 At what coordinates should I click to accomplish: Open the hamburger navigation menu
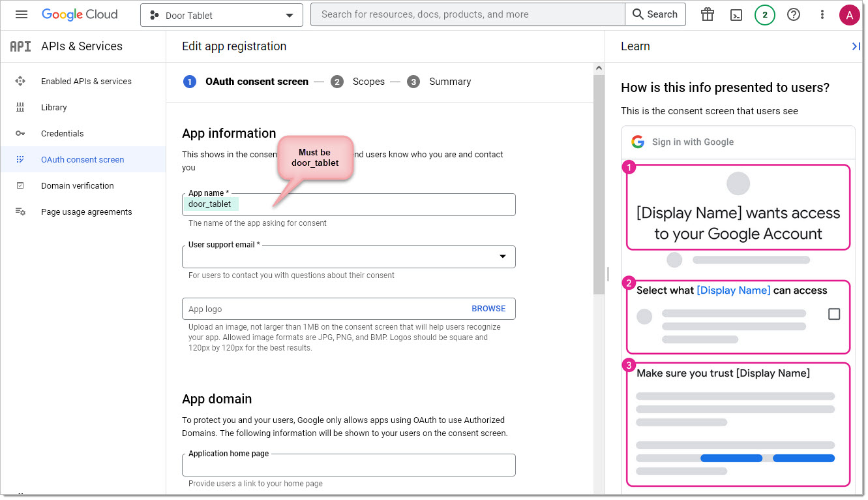(22, 14)
